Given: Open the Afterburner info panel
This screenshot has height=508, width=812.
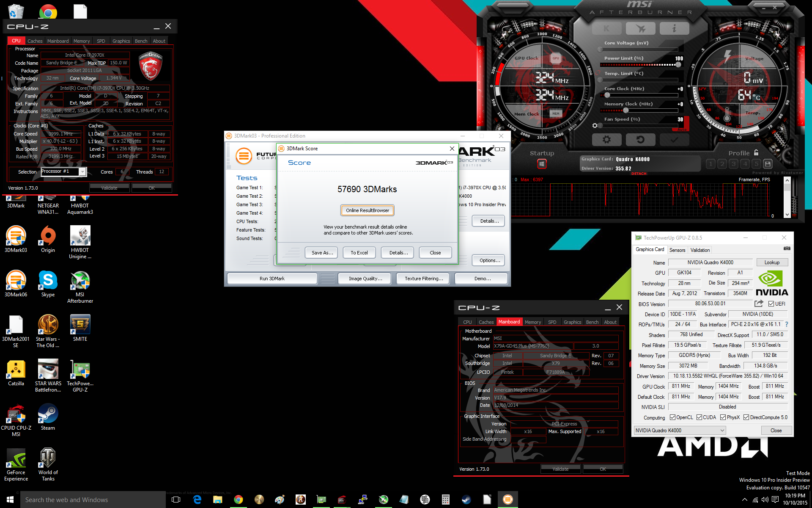Looking at the screenshot, I should click(674, 28).
